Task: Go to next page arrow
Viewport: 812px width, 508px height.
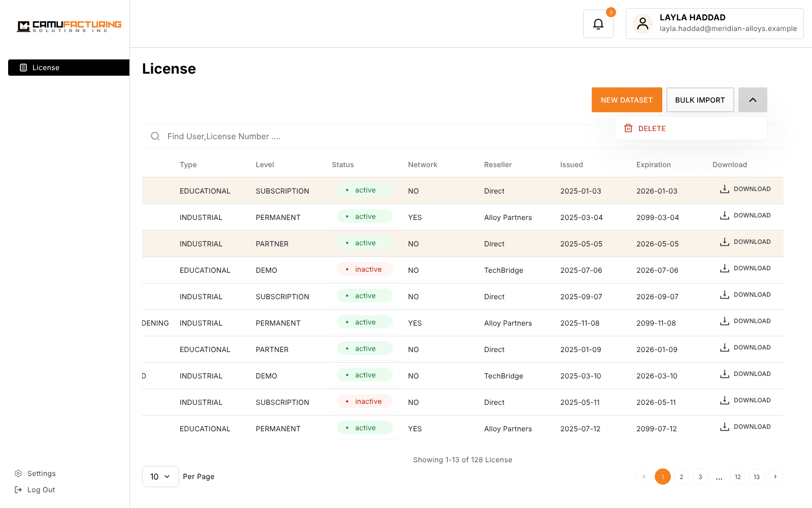Action: pos(775,477)
